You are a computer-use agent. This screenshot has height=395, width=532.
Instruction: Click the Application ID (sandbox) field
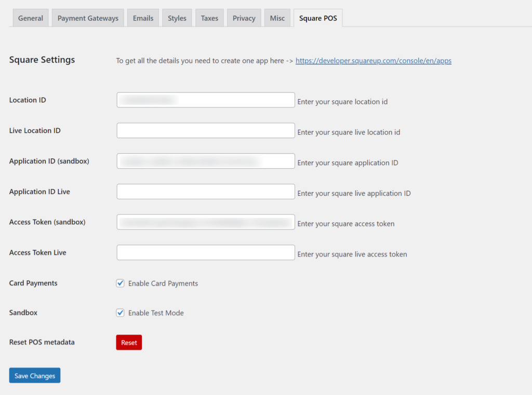click(x=206, y=161)
